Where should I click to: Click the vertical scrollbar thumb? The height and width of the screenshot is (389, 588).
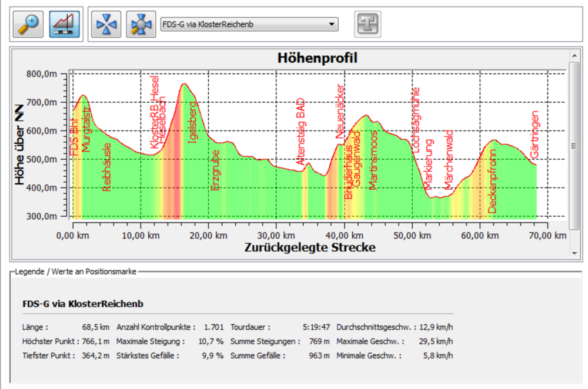[574, 146]
